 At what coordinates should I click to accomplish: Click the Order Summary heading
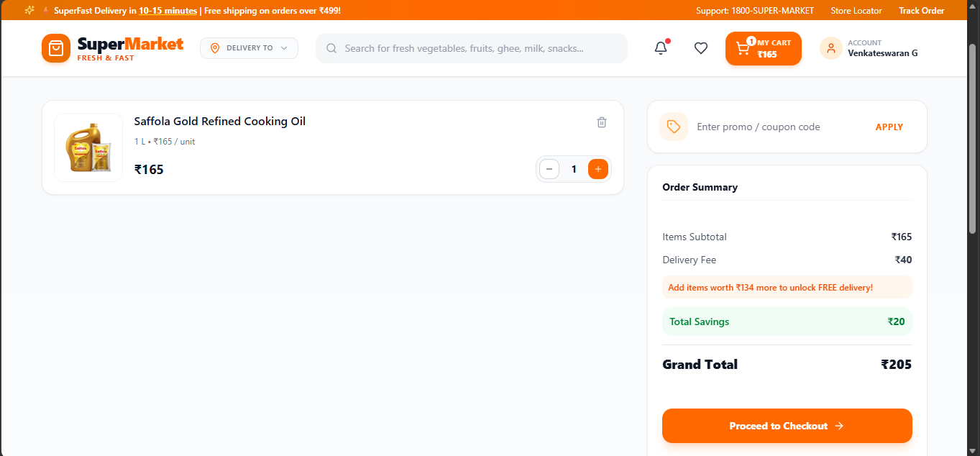click(x=700, y=187)
